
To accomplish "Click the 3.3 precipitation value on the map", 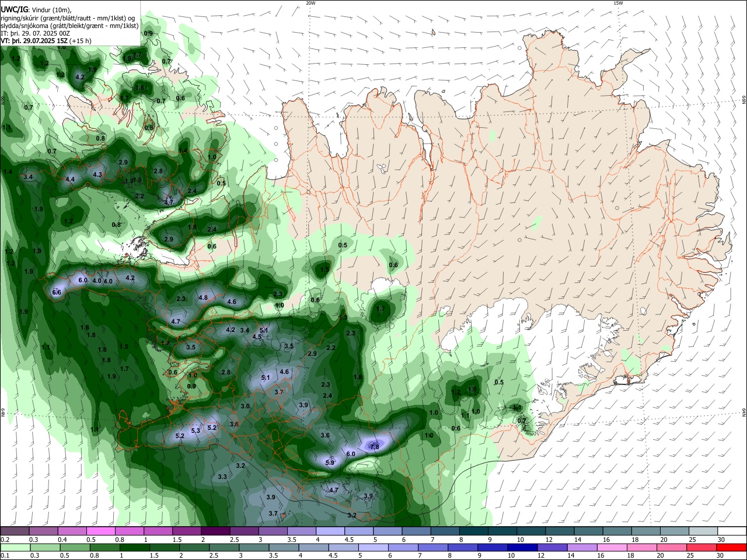I will (x=222, y=477).
